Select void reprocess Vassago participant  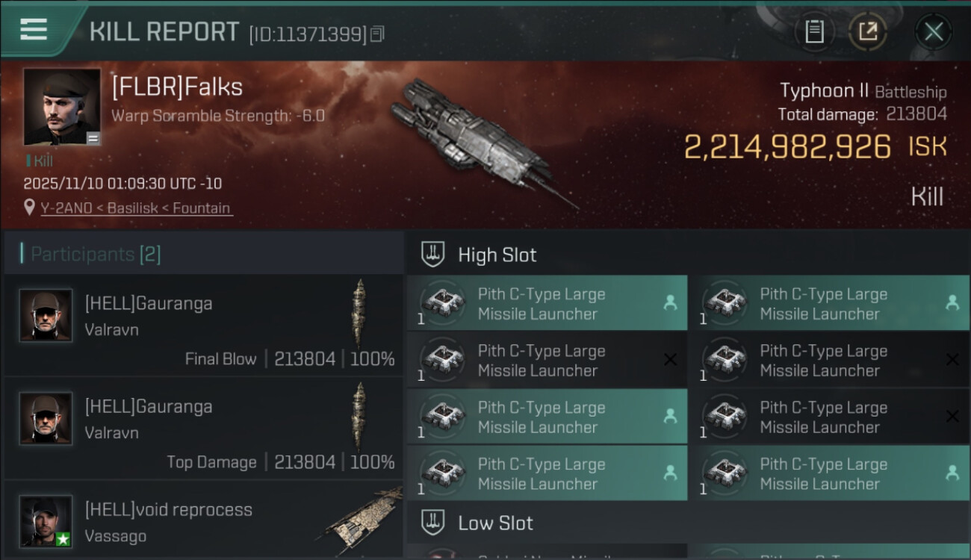point(203,523)
